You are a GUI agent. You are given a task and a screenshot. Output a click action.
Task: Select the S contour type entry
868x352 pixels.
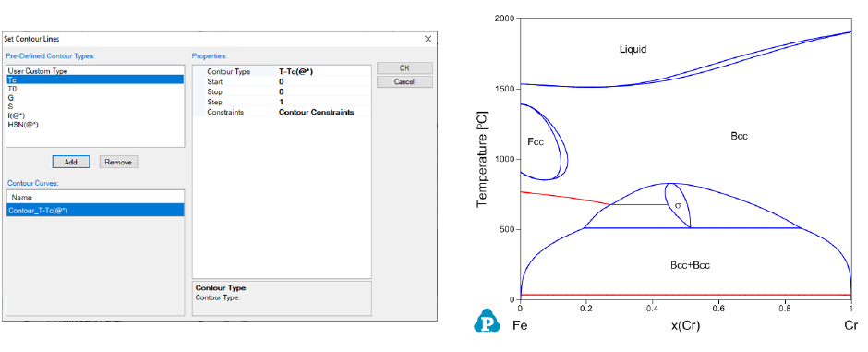[x=95, y=106]
